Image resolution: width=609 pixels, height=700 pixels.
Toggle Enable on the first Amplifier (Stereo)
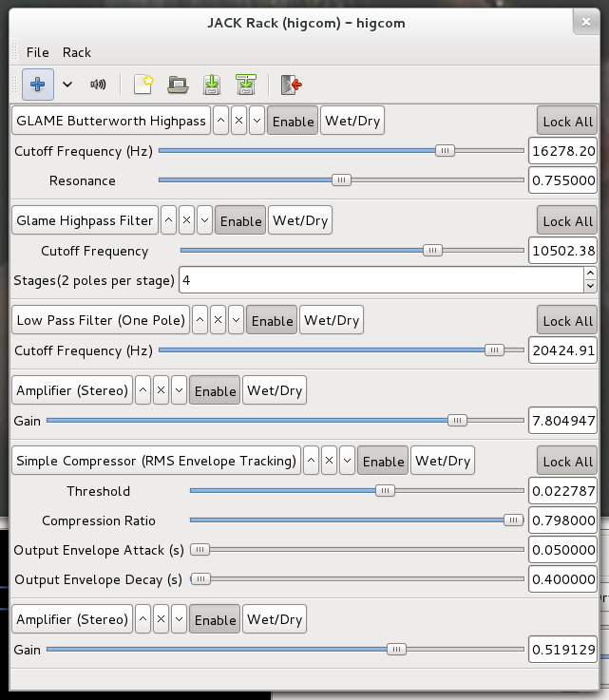[x=216, y=390]
